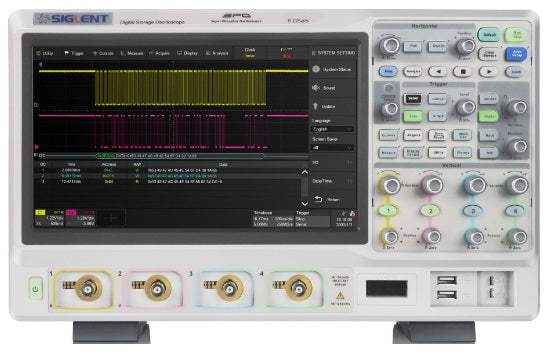This screenshot has height=364, width=553.
Task: Open the Analysis menu on screen
Action: 217,53
